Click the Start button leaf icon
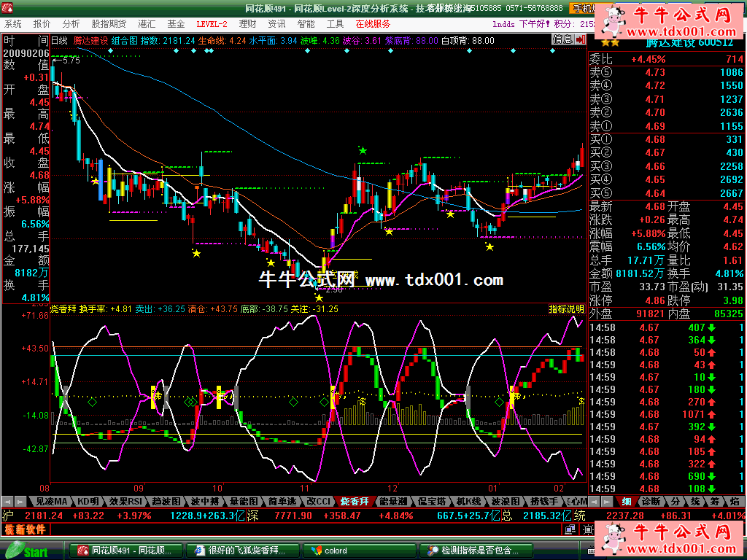 (x=15, y=551)
